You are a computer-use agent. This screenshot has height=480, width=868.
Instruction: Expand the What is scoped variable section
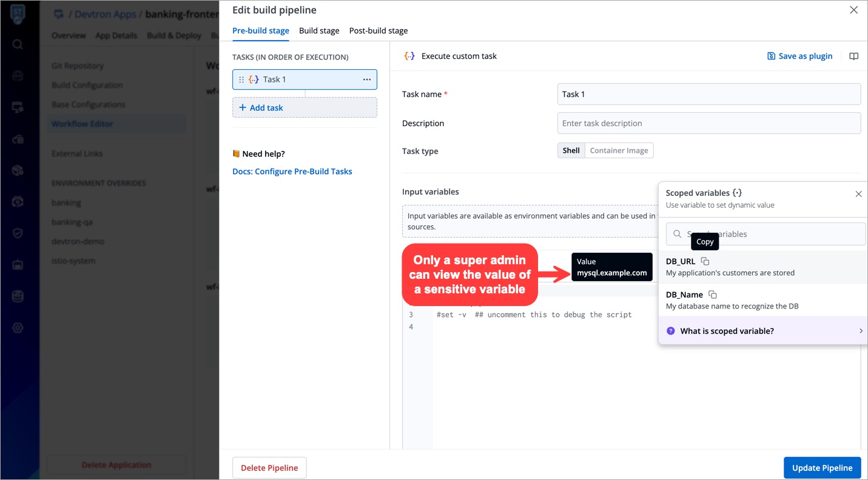[x=762, y=331]
